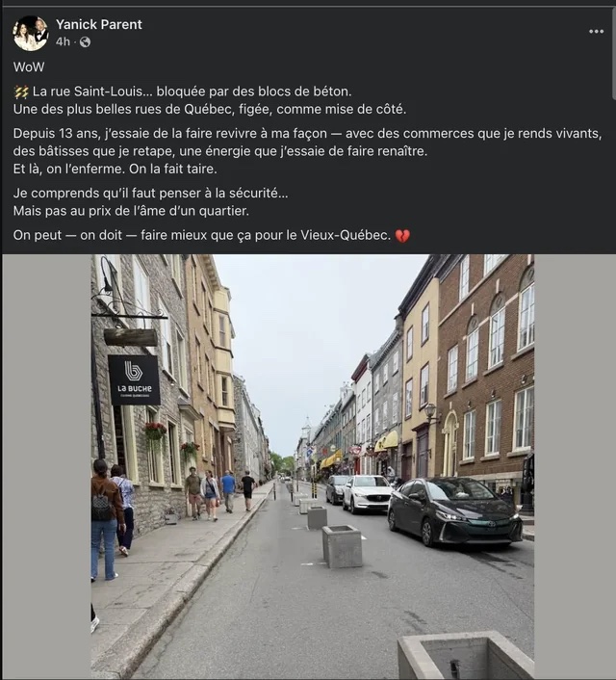
Task: Click the 'Depuis 13 ans' paragraph text
Action: [x=307, y=151]
